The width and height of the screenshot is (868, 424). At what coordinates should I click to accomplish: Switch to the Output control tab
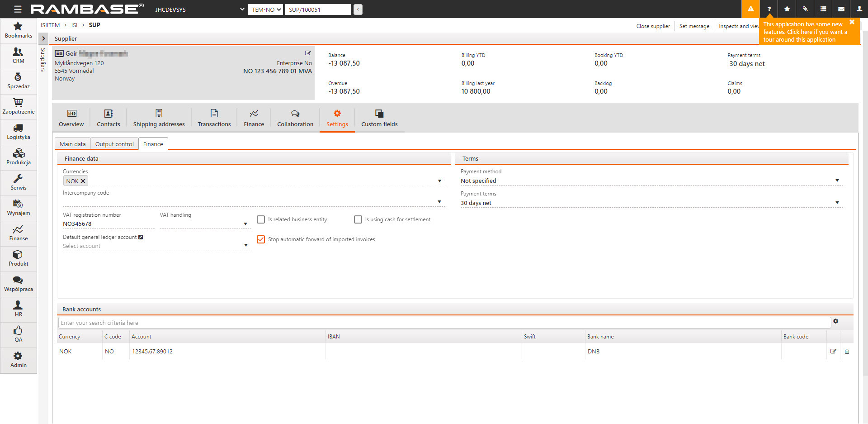tap(114, 144)
